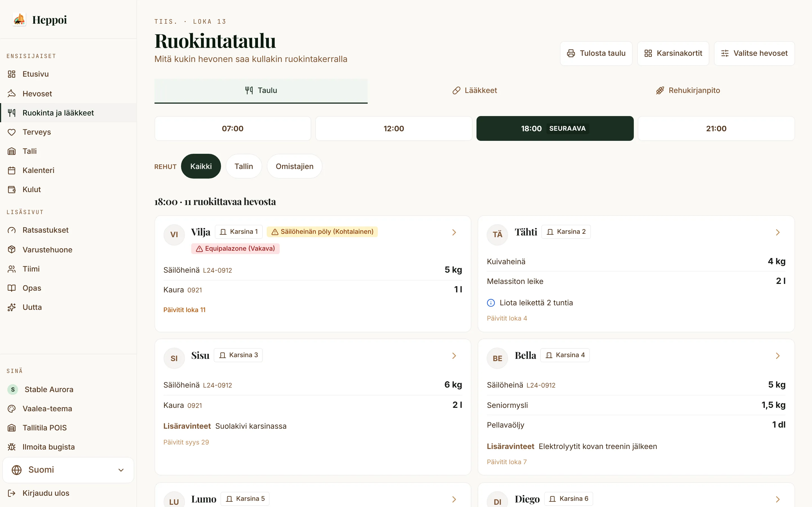This screenshot has height=507, width=812.
Task: Open Kalenteri via the calendar icon
Action: point(12,170)
